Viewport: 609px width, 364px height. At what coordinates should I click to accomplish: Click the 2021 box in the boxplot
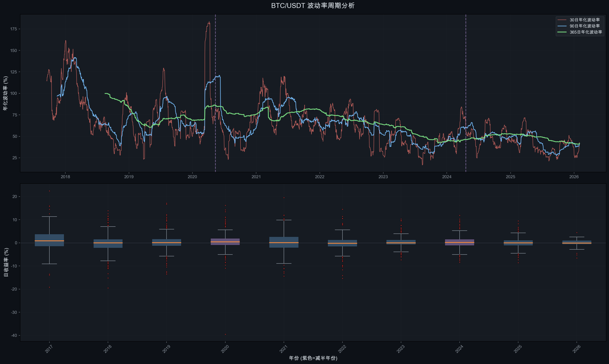pyautogui.click(x=284, y=239)
